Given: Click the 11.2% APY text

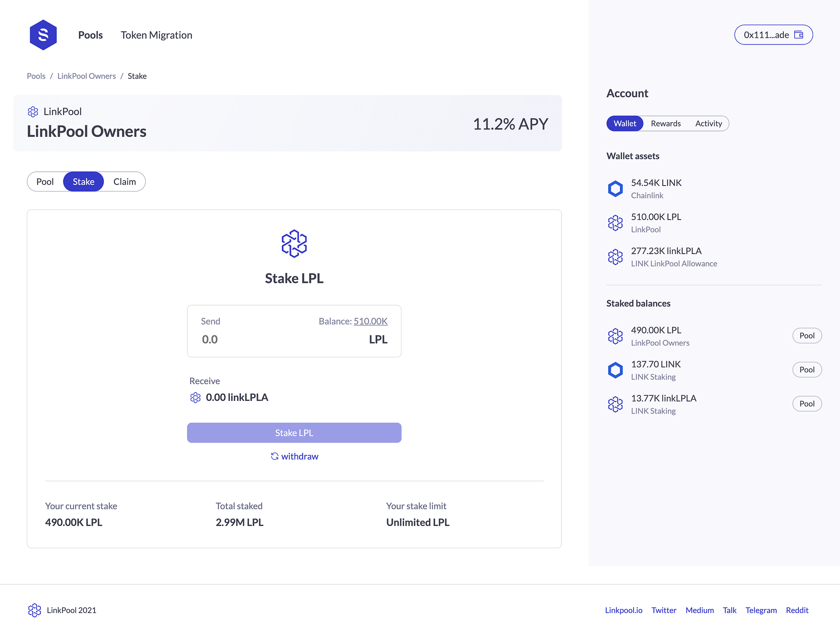Looking at the screenshot, I should (x=511, y=124).
